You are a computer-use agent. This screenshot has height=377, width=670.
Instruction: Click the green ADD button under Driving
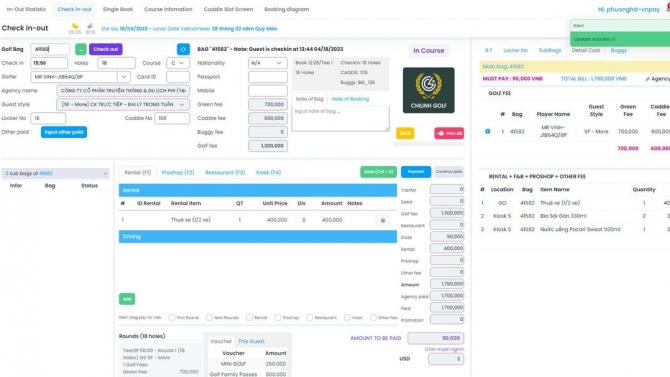(x=127, y=299)
